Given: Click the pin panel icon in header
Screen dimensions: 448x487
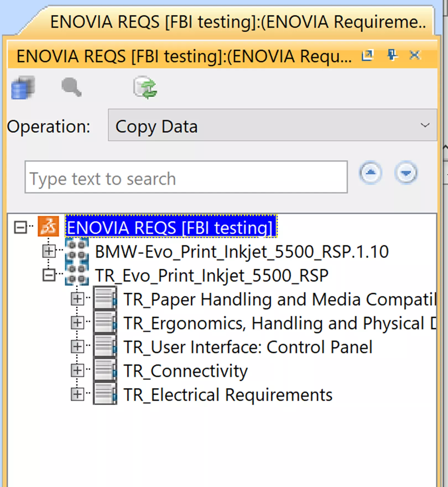Looking at the screenshot, I should pyautogui.click(x=392, y=55).
